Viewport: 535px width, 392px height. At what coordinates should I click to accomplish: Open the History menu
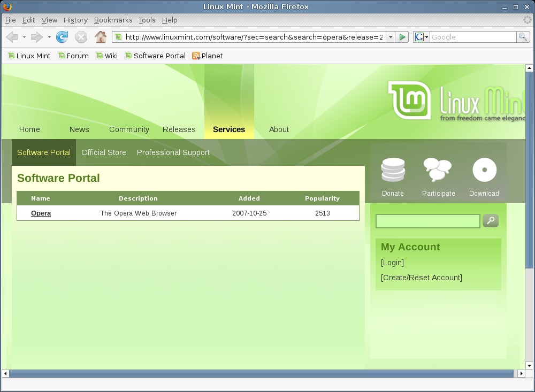[x=75, y=20]
